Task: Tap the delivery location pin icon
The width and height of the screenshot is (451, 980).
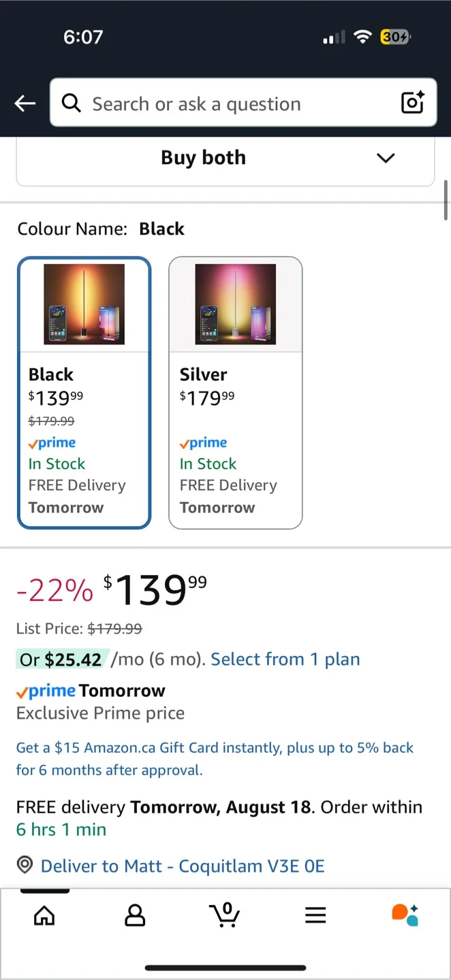Action: pos(25,864)
